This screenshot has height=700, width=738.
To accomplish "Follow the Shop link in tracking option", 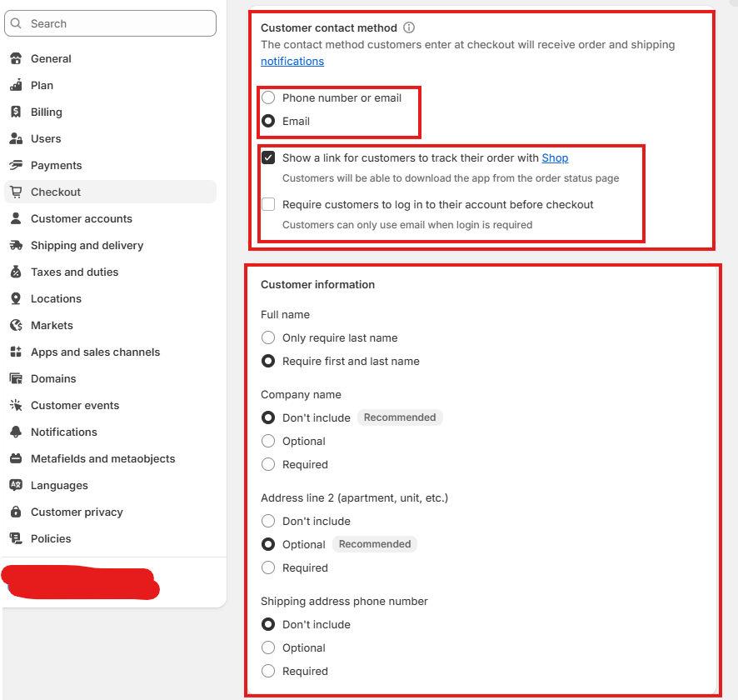I will pos(555,157).
